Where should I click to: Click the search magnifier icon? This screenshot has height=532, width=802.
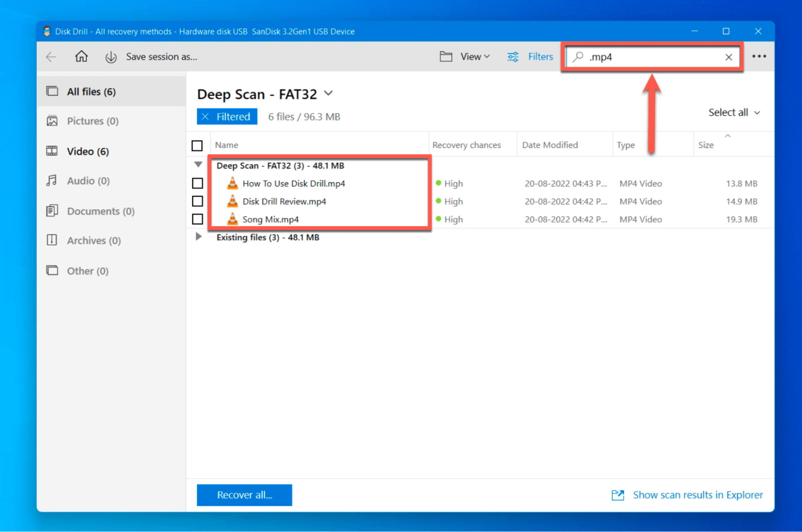(578, 57)
